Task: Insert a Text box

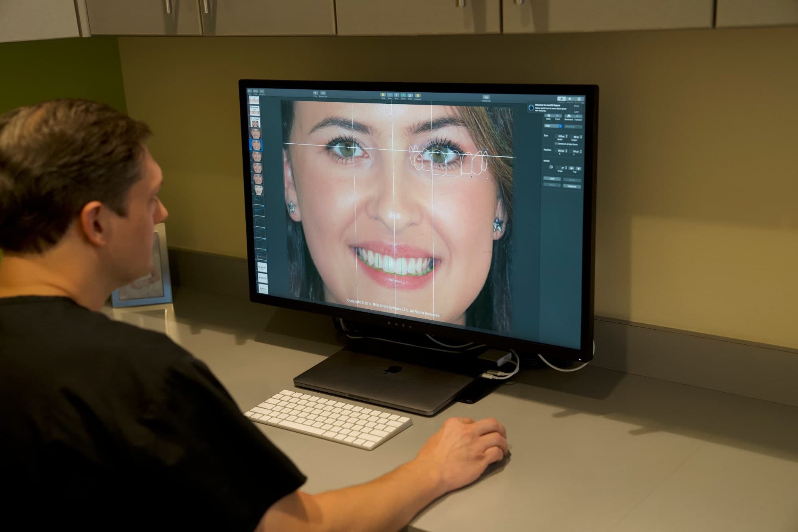Action: (396, 95)
